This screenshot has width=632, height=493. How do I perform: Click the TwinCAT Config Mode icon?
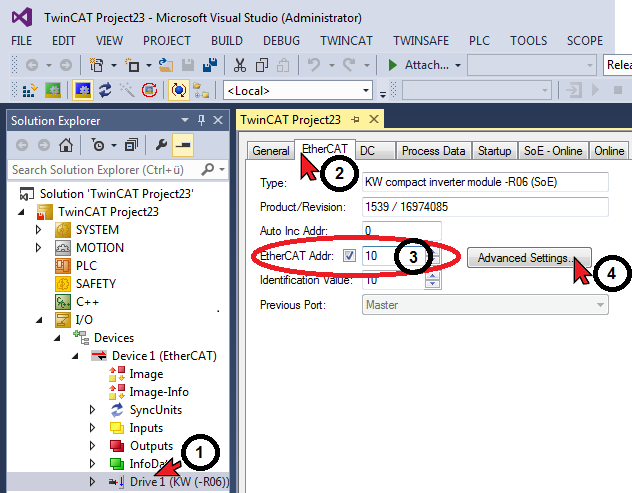83,90
